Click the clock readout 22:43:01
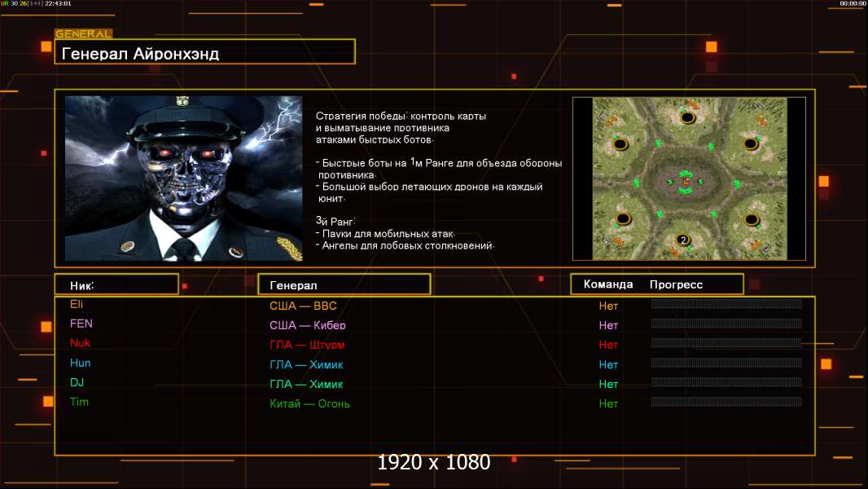 (58, 3)
